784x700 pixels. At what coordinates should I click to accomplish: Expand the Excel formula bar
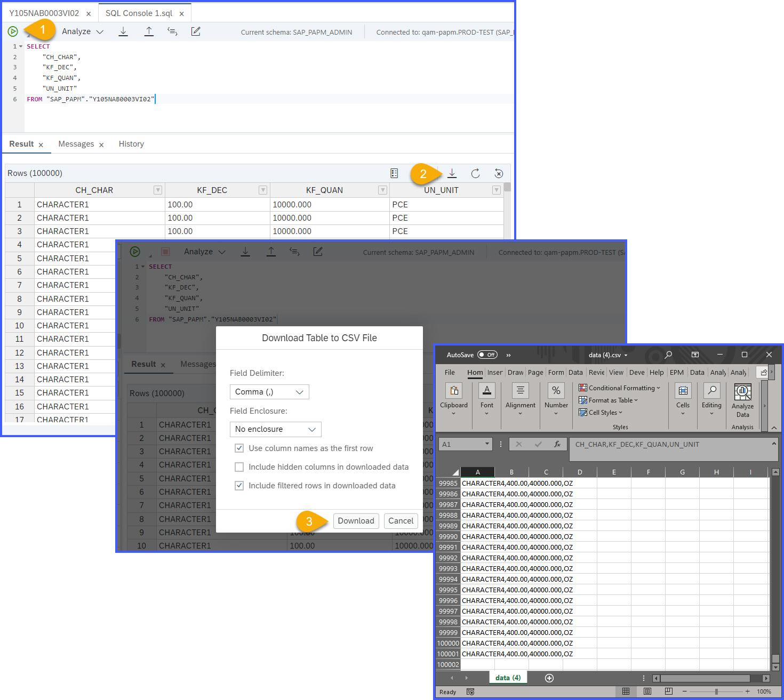(x=774, y=444)
